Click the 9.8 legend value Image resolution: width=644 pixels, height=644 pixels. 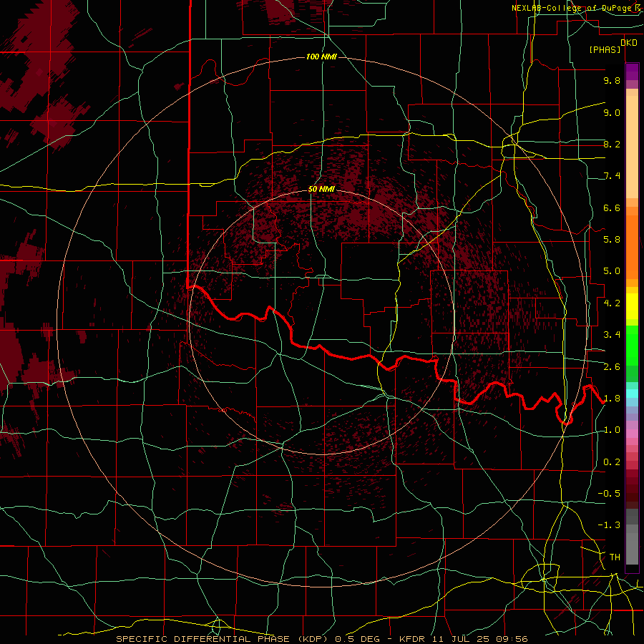[612, 80]
